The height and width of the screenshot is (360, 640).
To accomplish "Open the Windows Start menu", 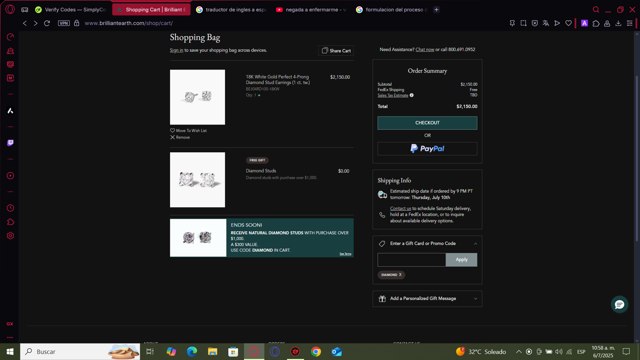I will pos(10,351).
